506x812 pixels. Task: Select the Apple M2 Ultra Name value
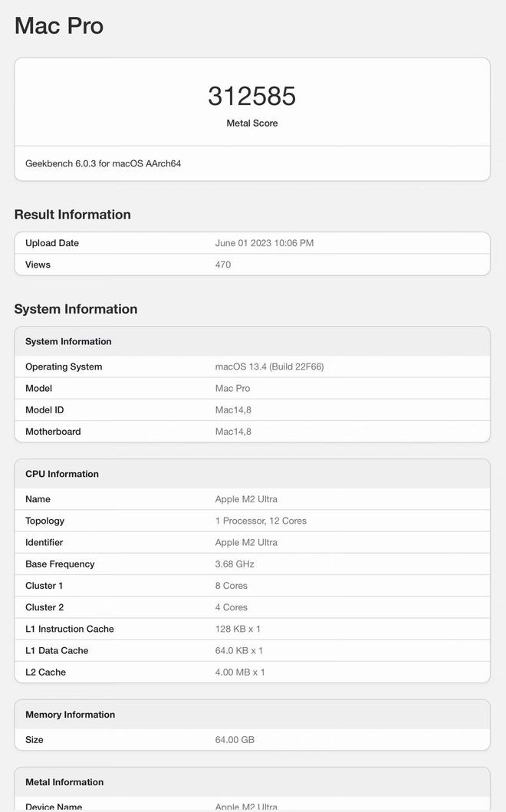[x=246, y=499]
